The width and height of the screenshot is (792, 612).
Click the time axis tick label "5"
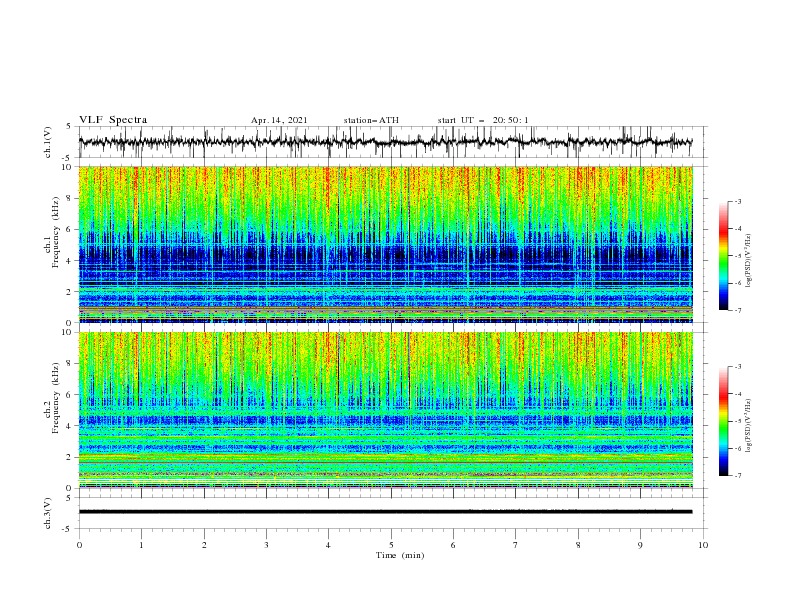pyautogui.click(x=391, y=545)
